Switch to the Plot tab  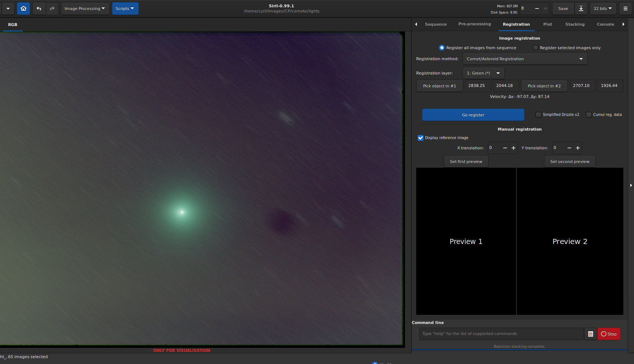(x=548, y=24)
